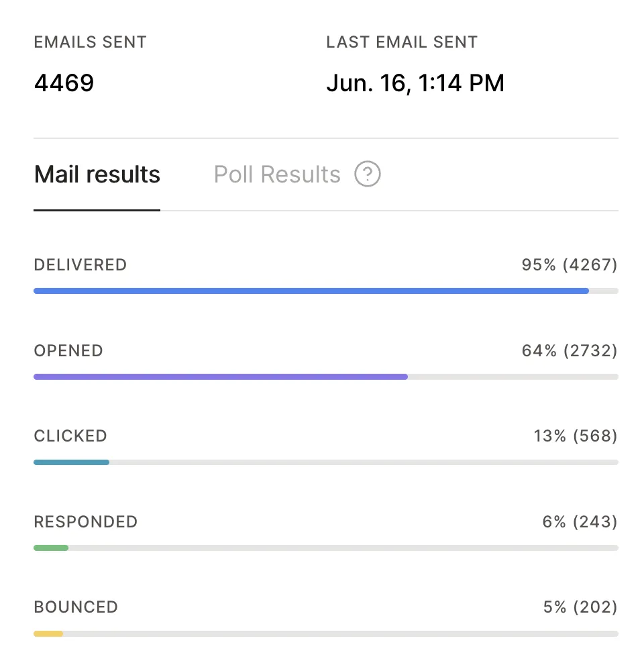Click the teal Clicked progress bar

tap(325, 462)
